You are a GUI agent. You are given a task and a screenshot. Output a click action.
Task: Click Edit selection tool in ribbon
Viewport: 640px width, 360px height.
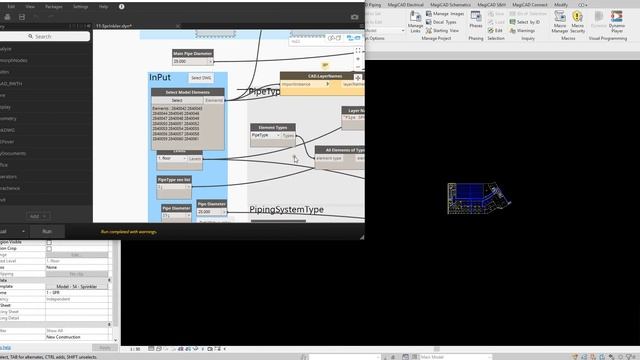tap(495, 31)
